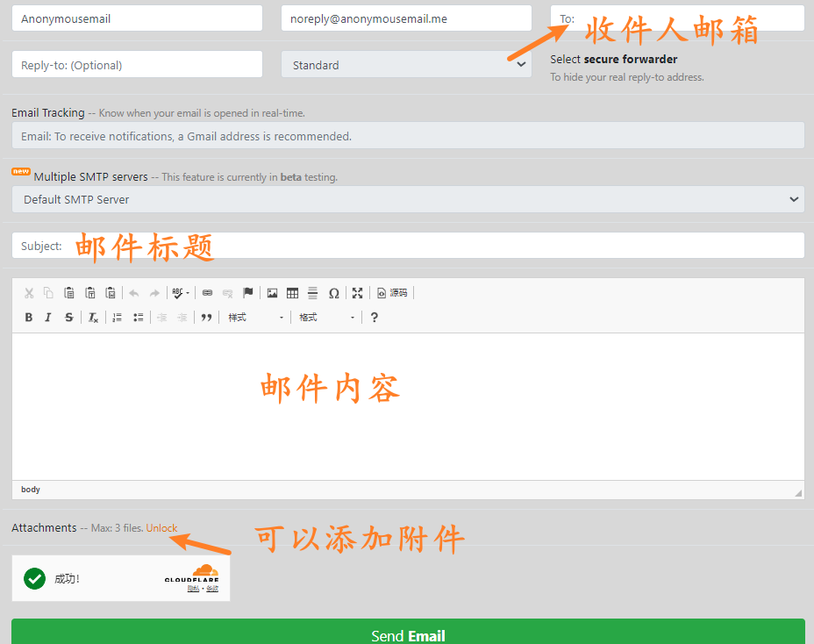Toggle bulleted list formatting
814x644 pixels.
[x=138, y=318]
